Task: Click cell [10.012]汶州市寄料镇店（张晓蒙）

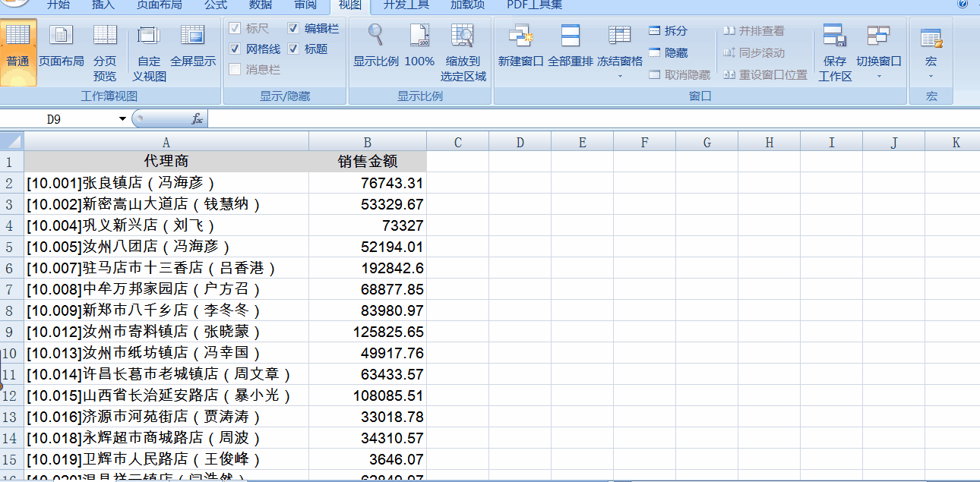Action: (166, 332)
